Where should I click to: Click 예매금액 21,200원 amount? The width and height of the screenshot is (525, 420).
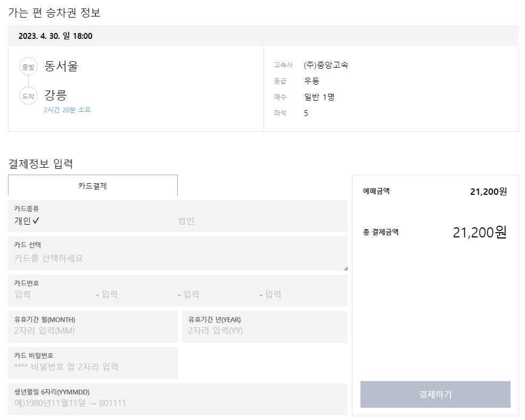488,192
